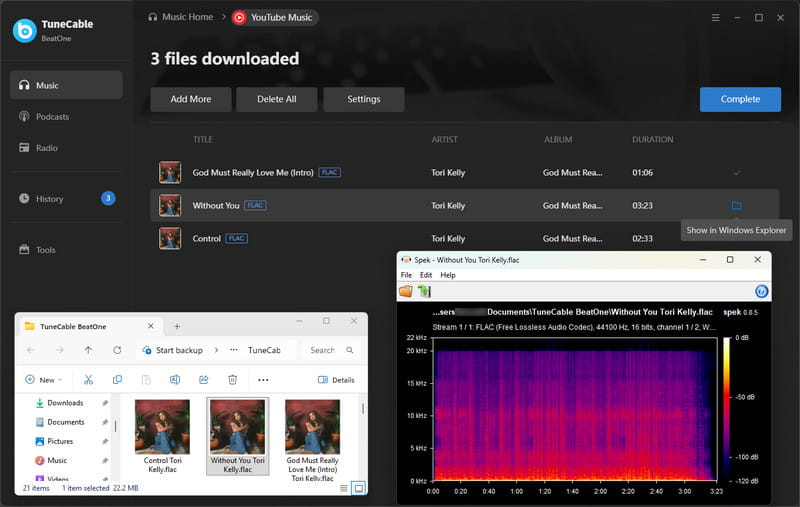Click the Delete trash icon in Explorer

(232, 380)
